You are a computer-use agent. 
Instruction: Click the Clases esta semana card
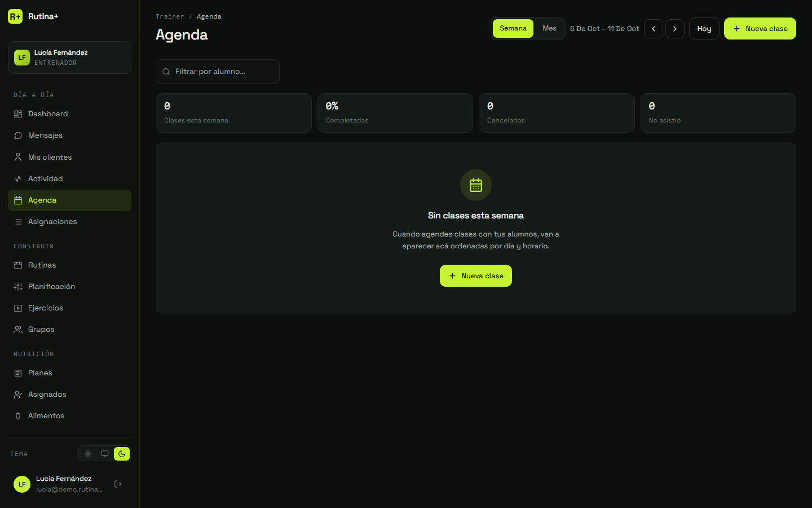click(x=233, y=113)
